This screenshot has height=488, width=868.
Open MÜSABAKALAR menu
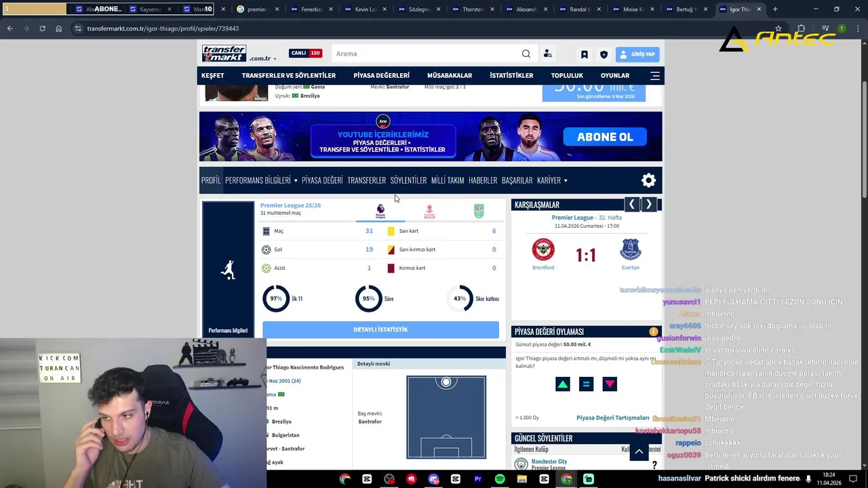tap(449, 75)
